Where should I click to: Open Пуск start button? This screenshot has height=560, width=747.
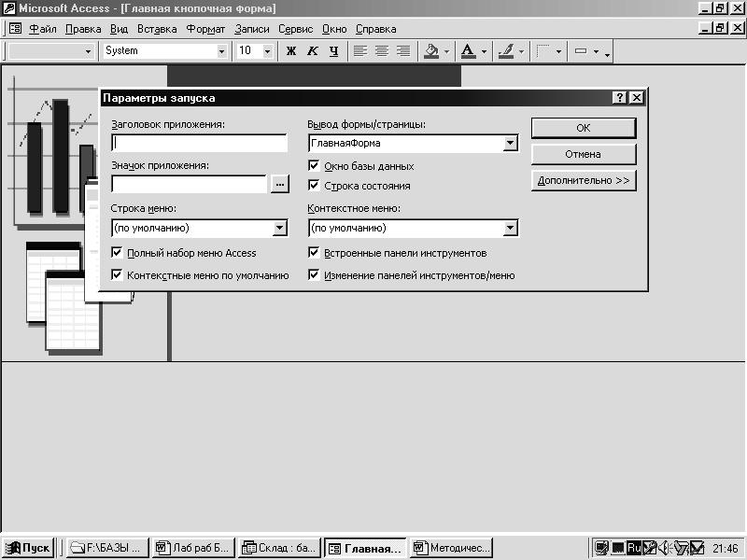pos(29,548)
